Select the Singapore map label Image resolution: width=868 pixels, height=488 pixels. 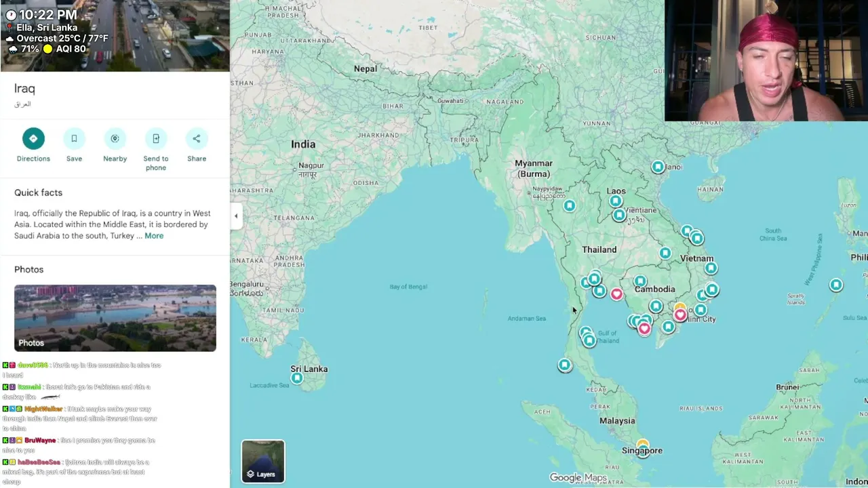click(642, 451)
